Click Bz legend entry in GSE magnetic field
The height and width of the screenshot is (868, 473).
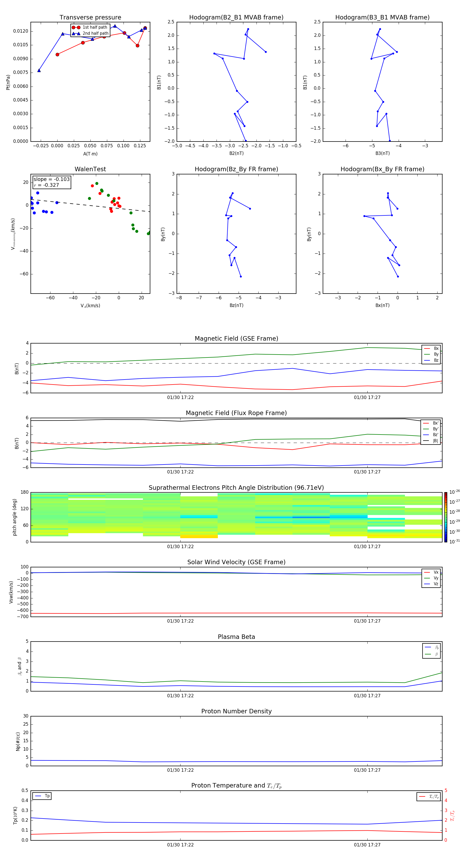(x=431, y=361)
